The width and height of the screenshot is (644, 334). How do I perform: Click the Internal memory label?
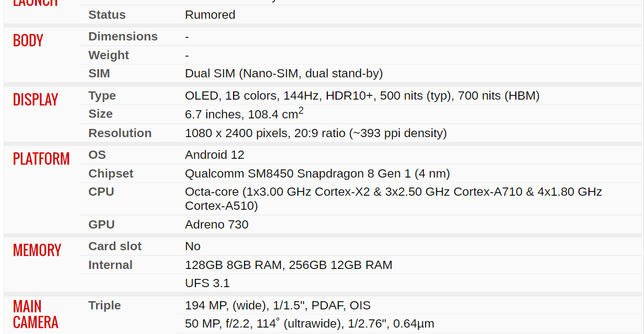(x=110, y=265)
